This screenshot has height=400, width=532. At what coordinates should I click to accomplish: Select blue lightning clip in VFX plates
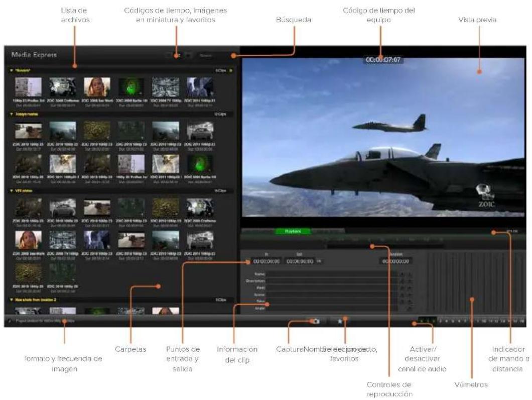tap(97, 240)
